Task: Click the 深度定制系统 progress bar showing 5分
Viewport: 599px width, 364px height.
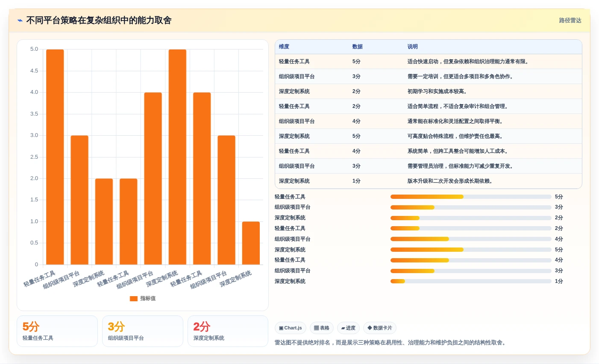Action: pyautogui.click(x=471, y=250)
